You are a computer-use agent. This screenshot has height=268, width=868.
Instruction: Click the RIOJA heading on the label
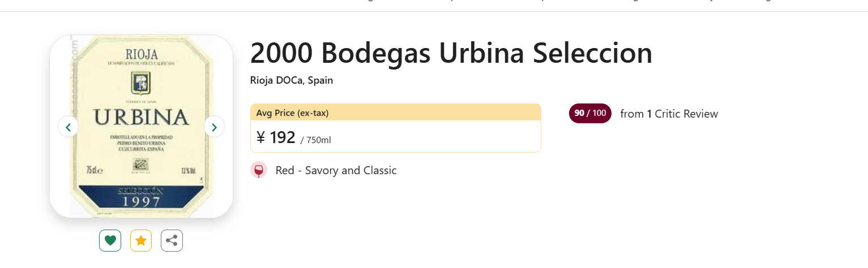point(142,55)
